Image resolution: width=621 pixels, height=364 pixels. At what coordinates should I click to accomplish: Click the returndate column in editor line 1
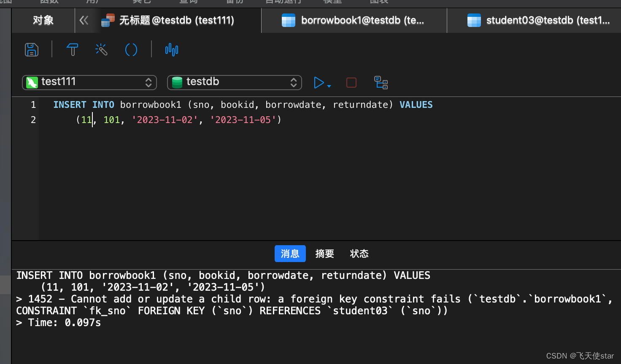click(360, 104)
